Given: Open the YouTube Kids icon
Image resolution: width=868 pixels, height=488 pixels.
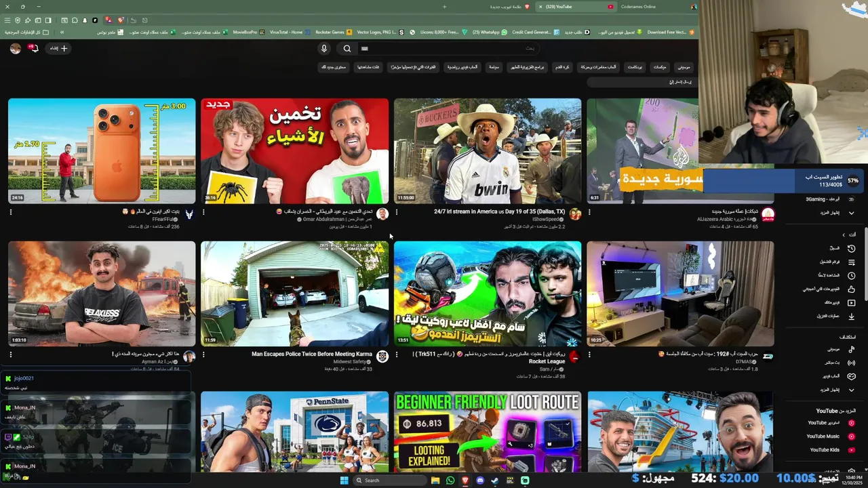Looking at the screenshot, I should coord(851,450).
